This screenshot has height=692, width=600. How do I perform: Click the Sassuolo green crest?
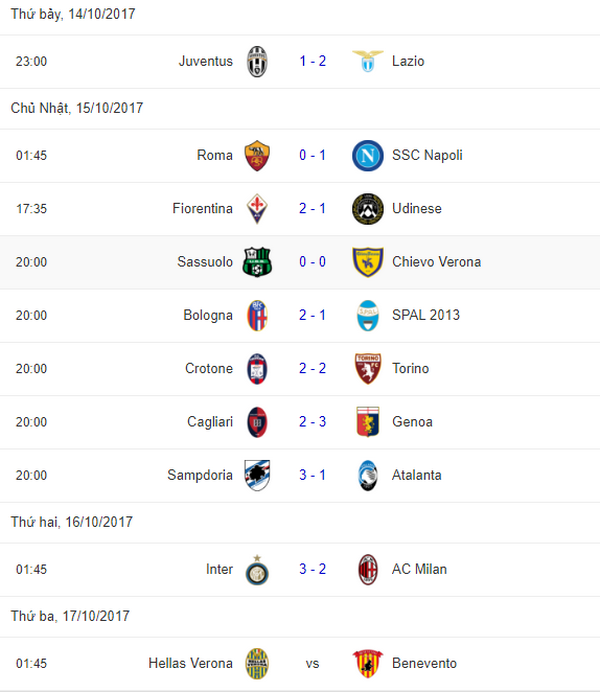(257, 262)
